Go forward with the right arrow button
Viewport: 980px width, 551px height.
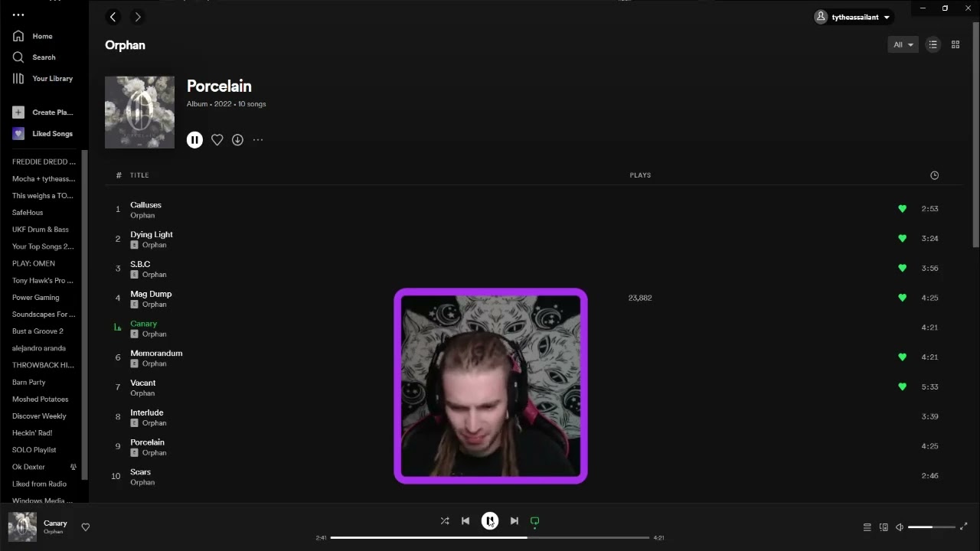[x=137, y=17]
